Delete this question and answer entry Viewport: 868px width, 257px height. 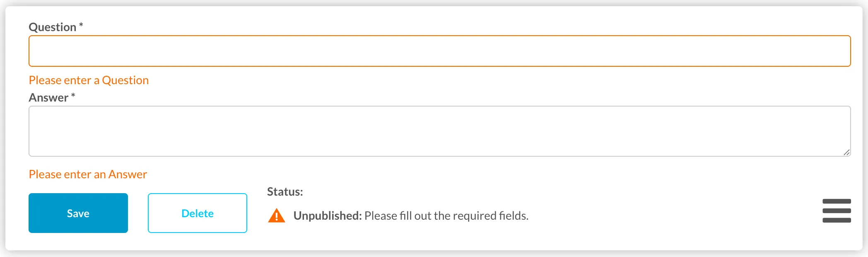tap(198, 213)
